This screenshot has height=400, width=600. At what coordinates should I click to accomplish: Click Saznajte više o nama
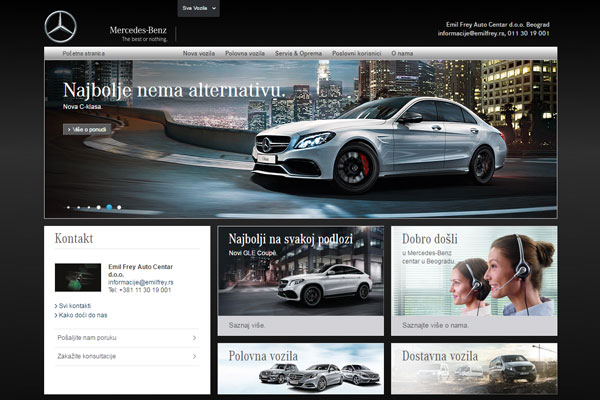click(435, 325)
